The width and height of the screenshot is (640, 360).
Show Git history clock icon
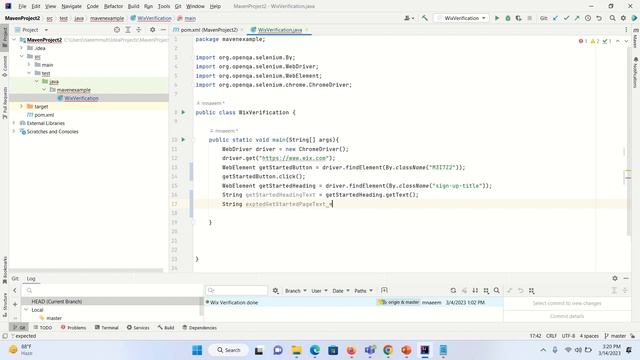588,18
